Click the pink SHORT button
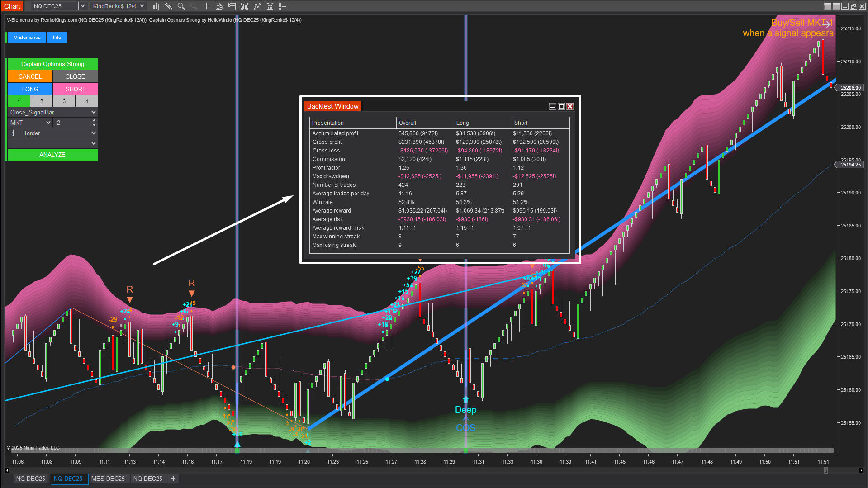 coord(75,89)
